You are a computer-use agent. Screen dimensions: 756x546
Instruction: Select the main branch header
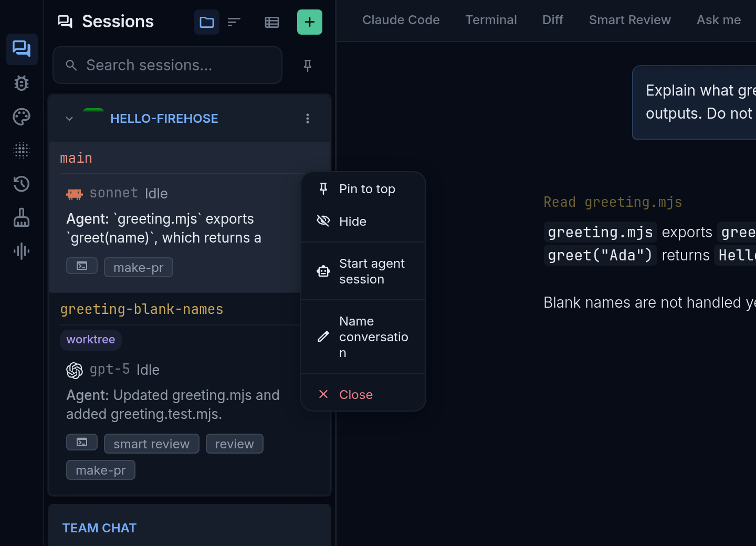[x=76, y=158]
